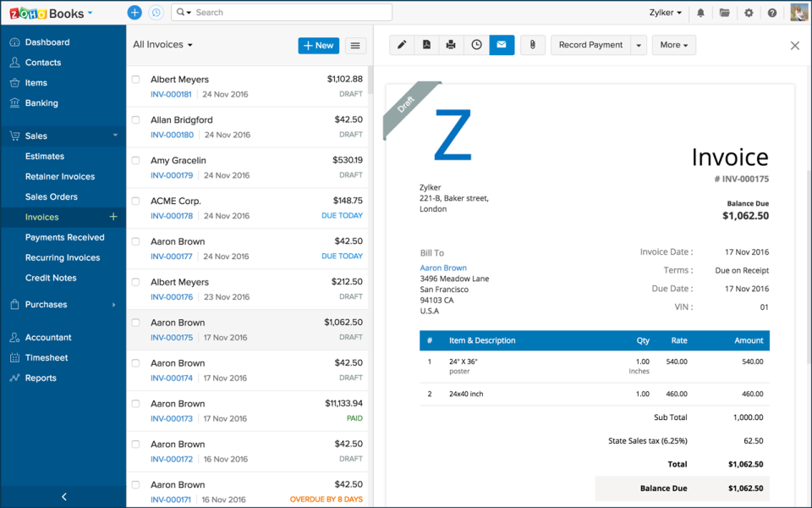Open settings with the gear icon

click(749, 13)
